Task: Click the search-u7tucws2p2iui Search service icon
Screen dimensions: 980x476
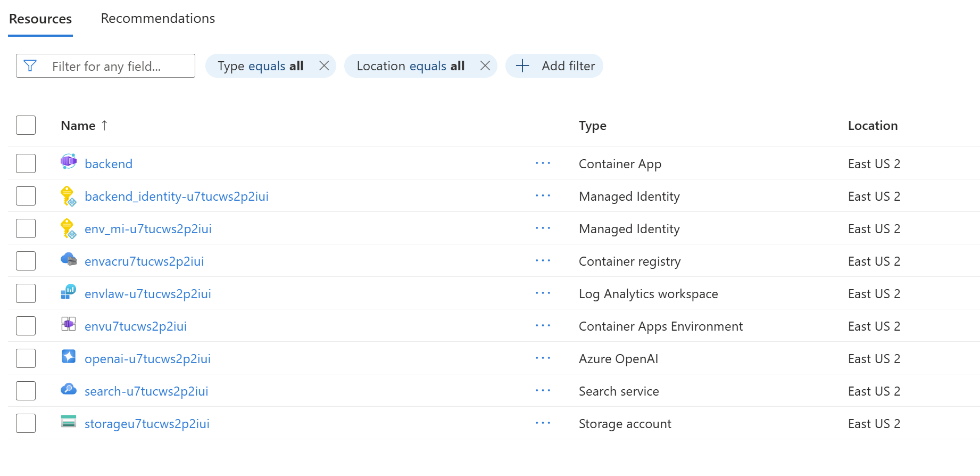Action: (69, 389)
